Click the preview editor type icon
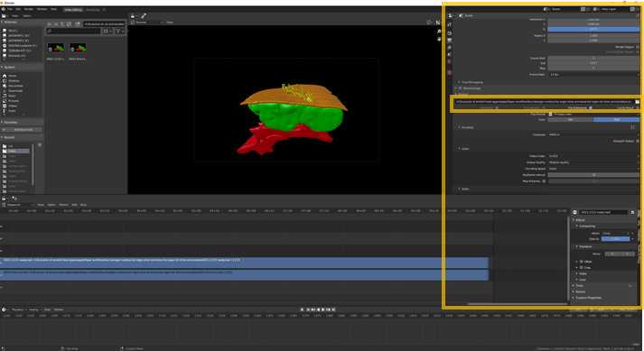 (x=133, y=16)
